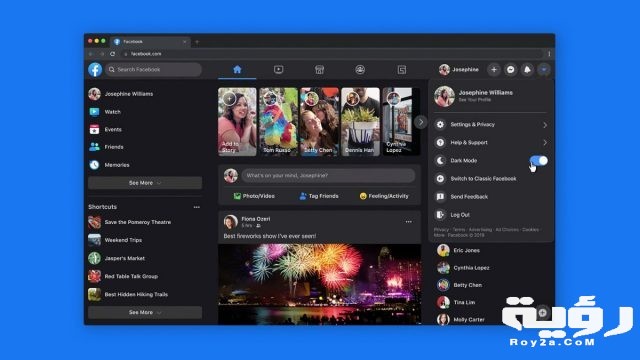The height and width of the screenshot is (360, 640).
Task: Open post options on Fiona Ozeri's post
Action: [409, 222]
